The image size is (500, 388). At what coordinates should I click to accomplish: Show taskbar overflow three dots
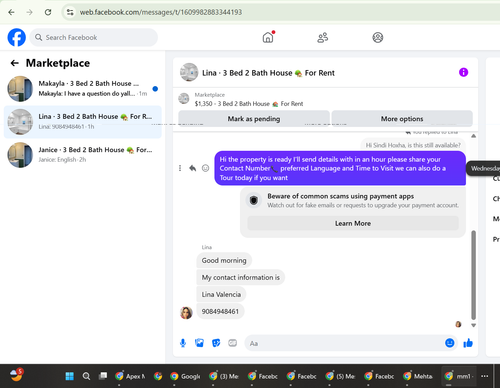[485, 376]
